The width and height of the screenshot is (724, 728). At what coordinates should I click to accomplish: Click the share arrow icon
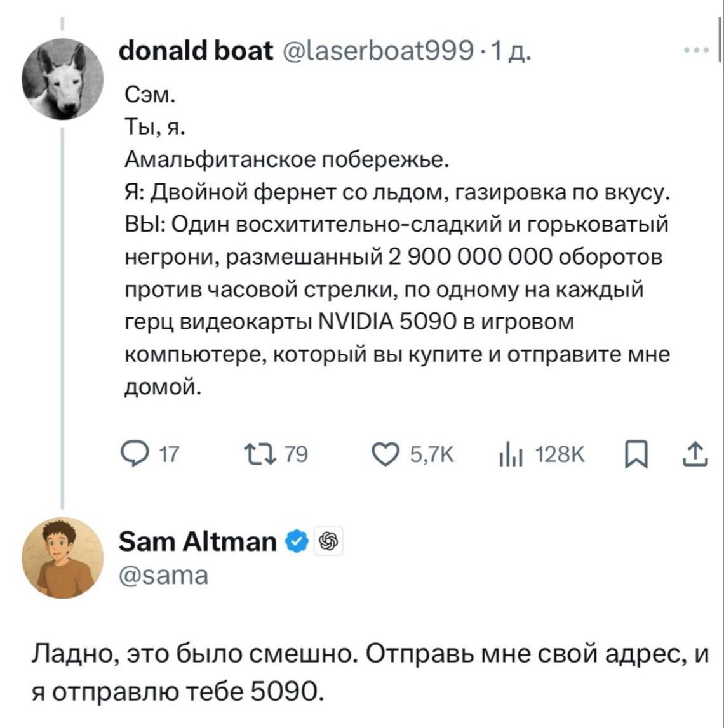pyautogui.click(x=697, y=454)
